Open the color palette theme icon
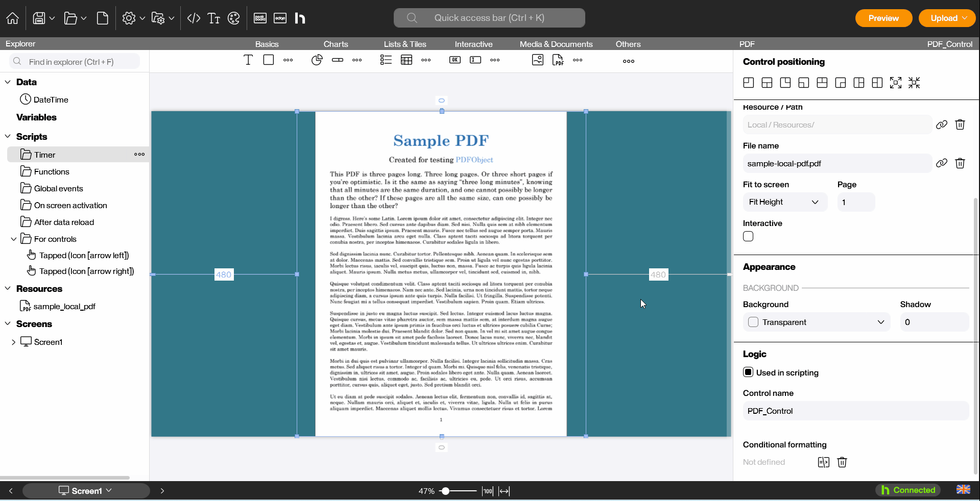The width and height of the screenshot is (980, 501). (x=233, y=18)
